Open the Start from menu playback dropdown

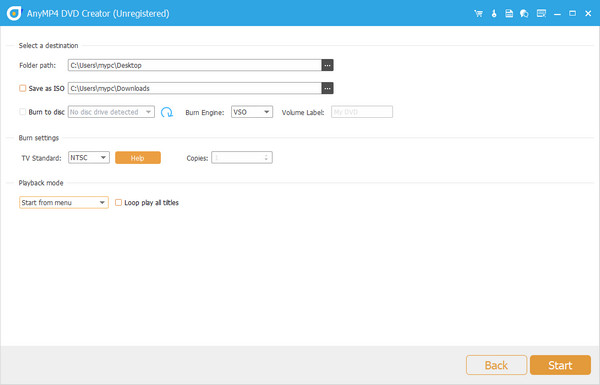[64, 202]
